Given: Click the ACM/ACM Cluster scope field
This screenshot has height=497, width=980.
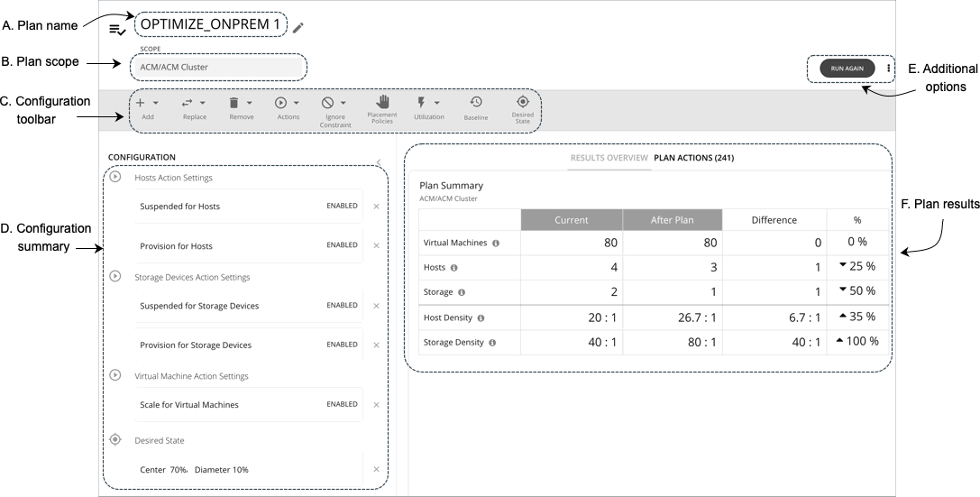Looking at the screenshot, I should (219, 67).
